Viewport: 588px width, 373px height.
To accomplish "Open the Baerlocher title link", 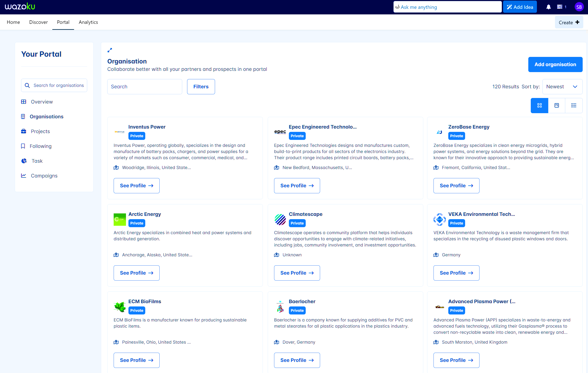I will point(302,301).
